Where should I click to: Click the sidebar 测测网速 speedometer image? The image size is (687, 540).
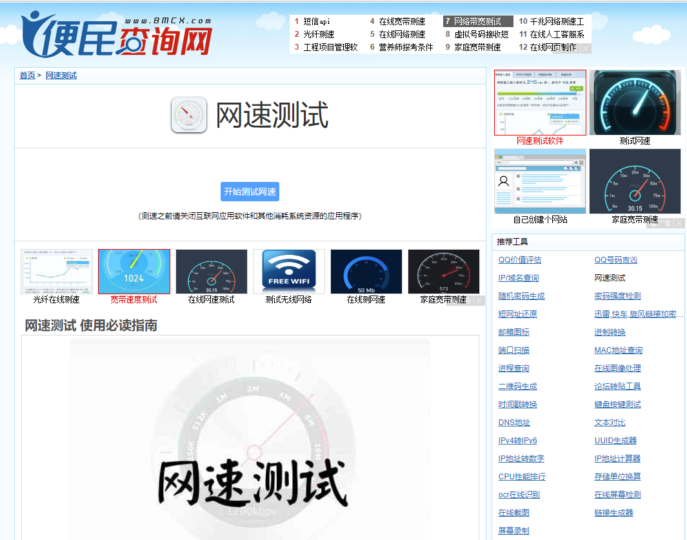[635, 102]
